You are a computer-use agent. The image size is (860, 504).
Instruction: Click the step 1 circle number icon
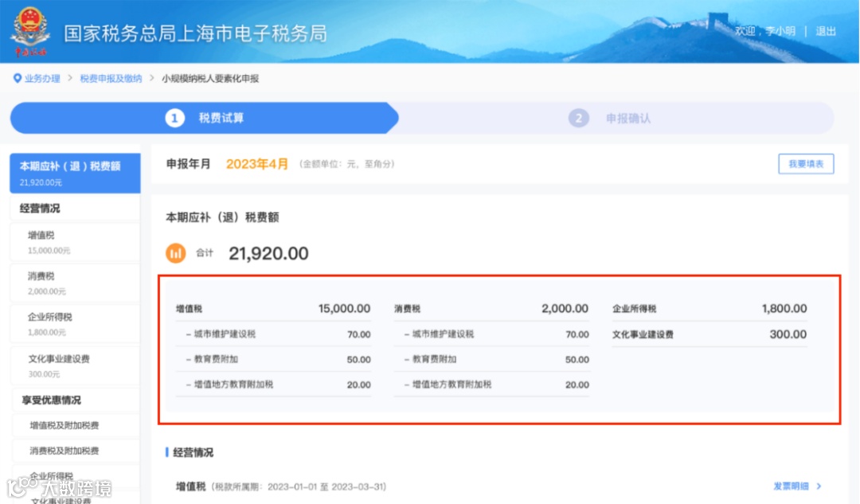pyautogui.click(x=174, y=118)
